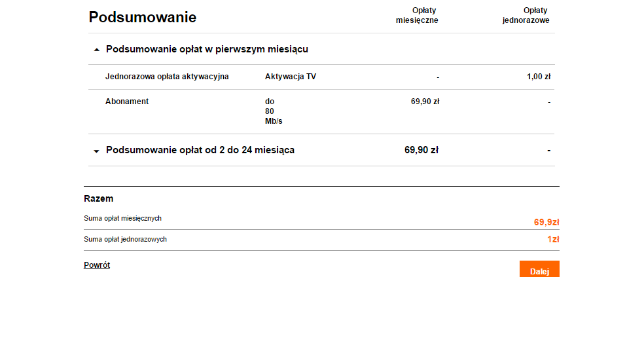Viewport: 644px width, 351px height.
Task: Click the 1,00 zł activation fee amount
Action: coord(539,77)
